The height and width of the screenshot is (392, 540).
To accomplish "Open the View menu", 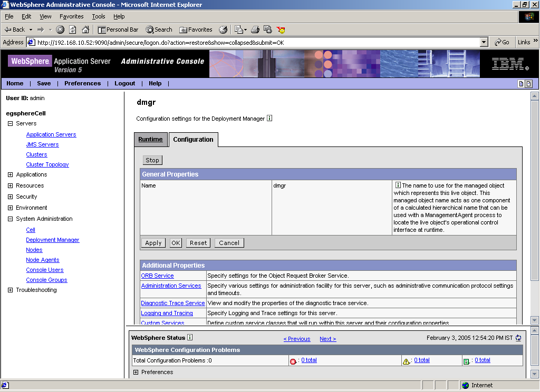I will (x=45, y=16).
